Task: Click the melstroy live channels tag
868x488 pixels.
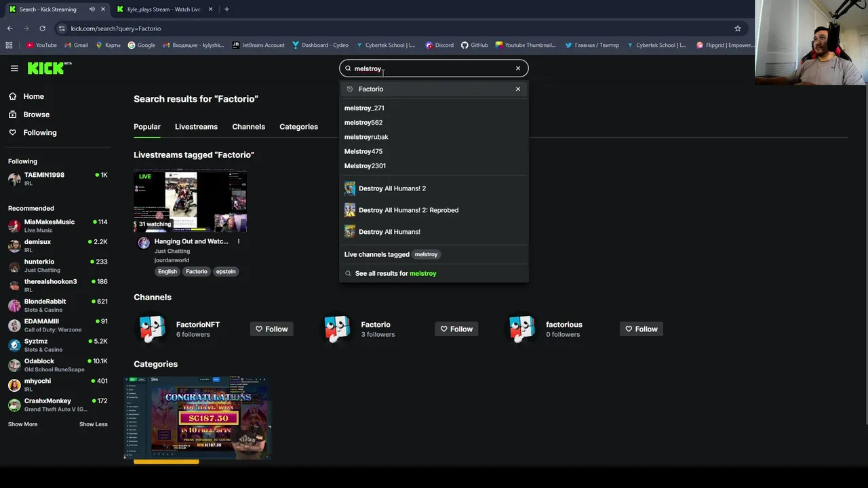Action: coord(426,254)
